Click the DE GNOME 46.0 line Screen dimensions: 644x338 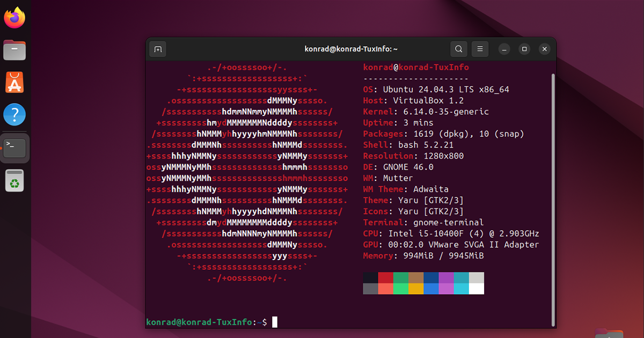398,167
